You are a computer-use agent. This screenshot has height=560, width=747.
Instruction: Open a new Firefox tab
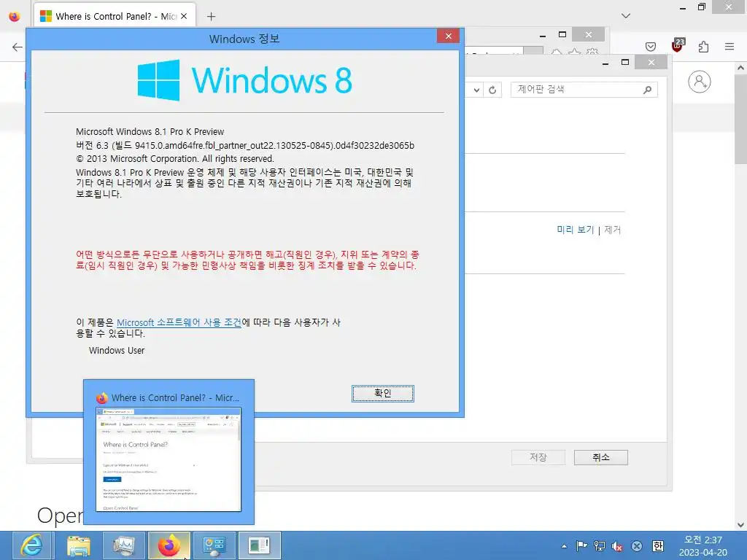(211, 16)
